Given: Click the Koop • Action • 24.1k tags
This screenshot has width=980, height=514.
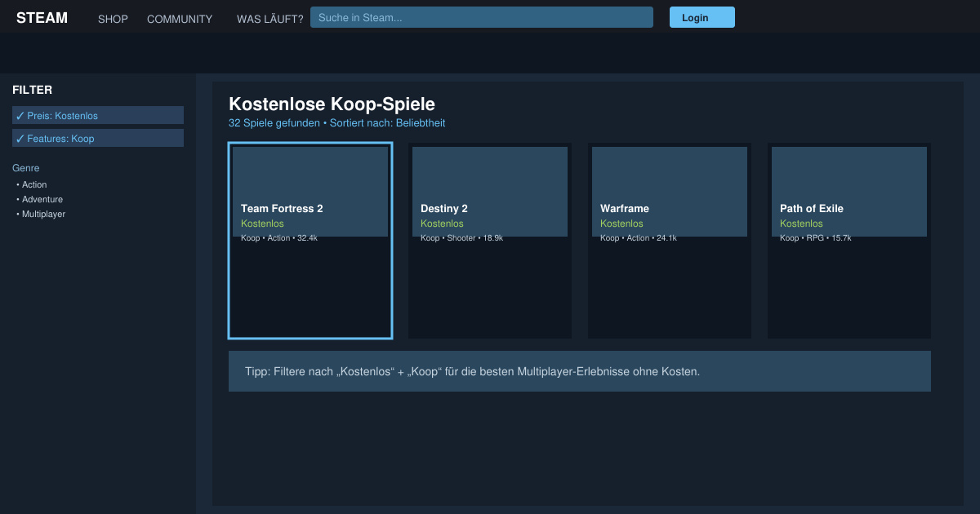Looking at the screenshot, I should 639,238.
